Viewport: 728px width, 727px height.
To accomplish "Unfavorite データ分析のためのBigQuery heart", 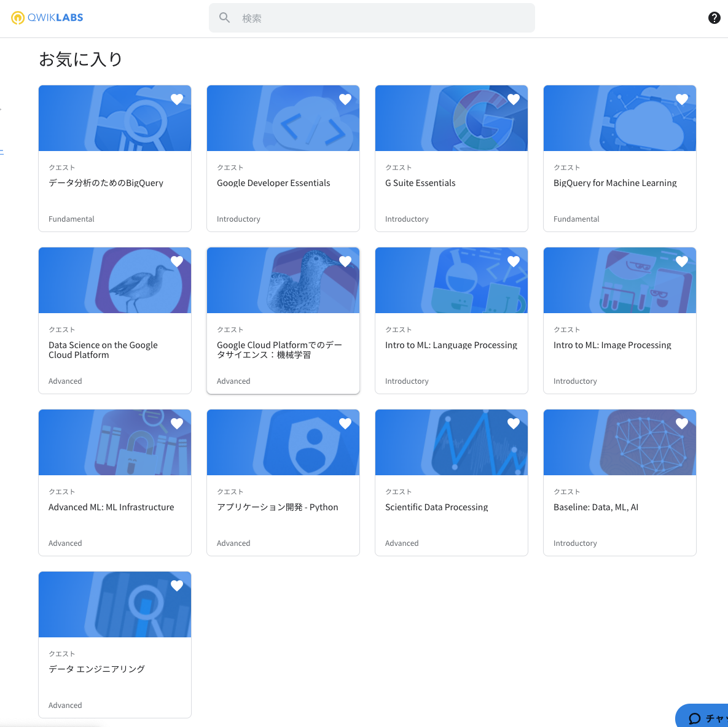I will click(176, 99).
